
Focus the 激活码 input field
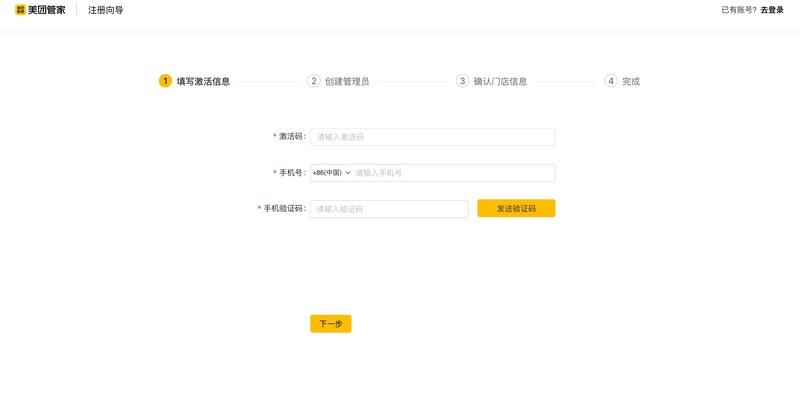point(433,137)
